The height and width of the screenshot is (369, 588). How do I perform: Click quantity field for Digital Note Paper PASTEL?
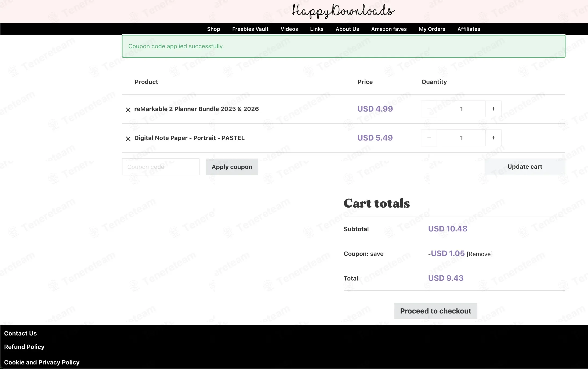click(461, 138)
